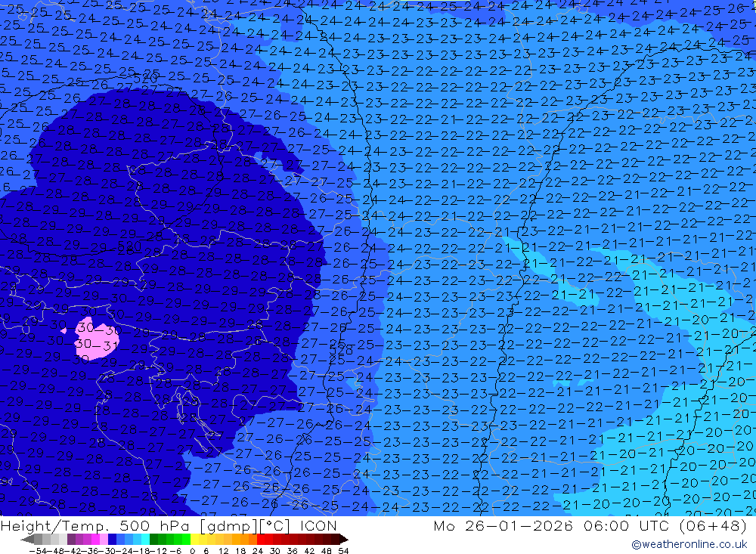Select the light pink legend swatch below -30

[104, 539]
